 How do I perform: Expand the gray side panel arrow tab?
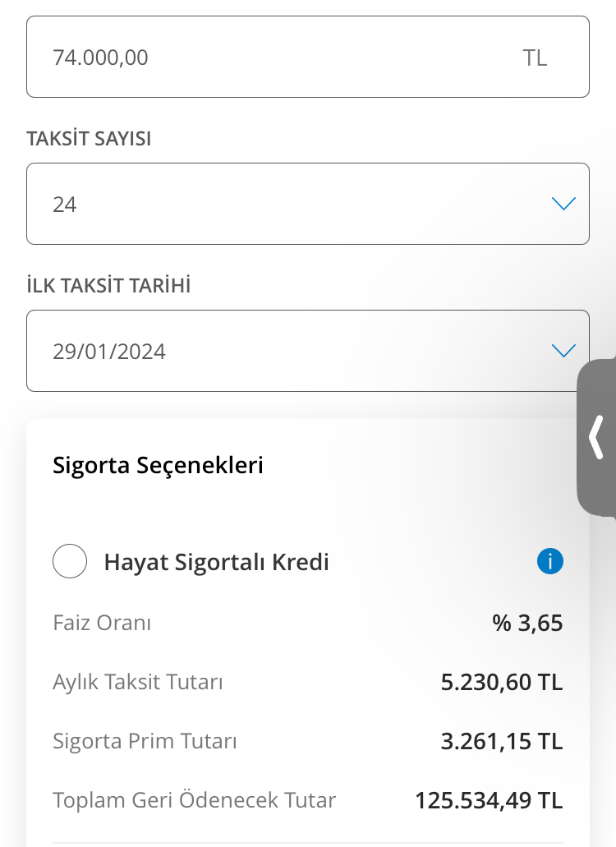coord(596,437)
